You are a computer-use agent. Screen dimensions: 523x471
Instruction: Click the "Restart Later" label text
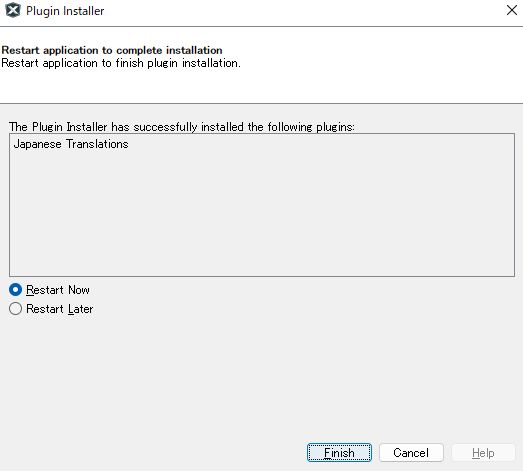[59, 309]
